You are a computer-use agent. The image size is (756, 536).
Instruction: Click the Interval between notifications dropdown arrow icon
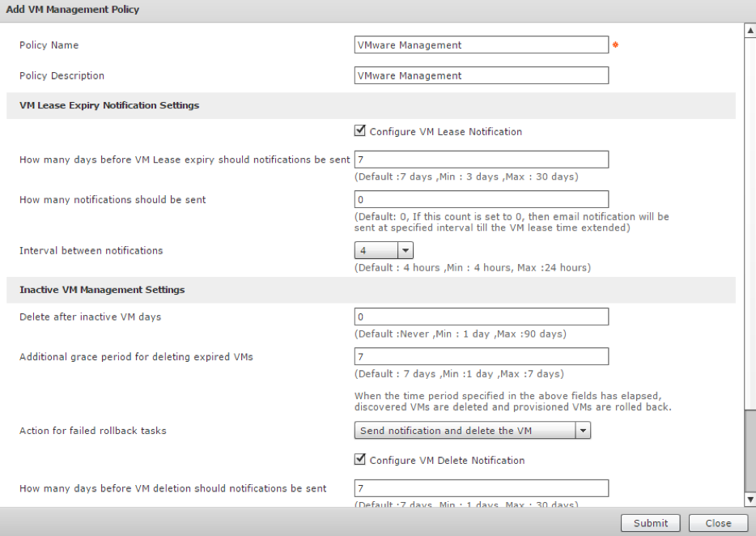click(406, 250)
